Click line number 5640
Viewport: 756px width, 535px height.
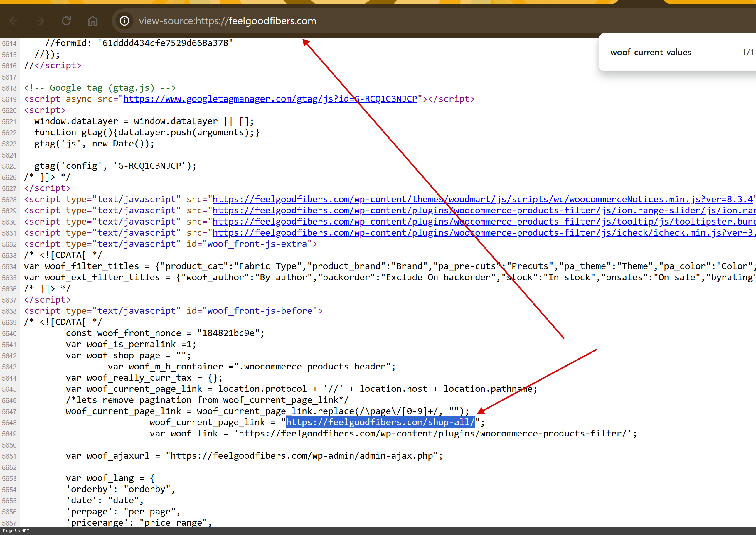click(x=9, y=334)
